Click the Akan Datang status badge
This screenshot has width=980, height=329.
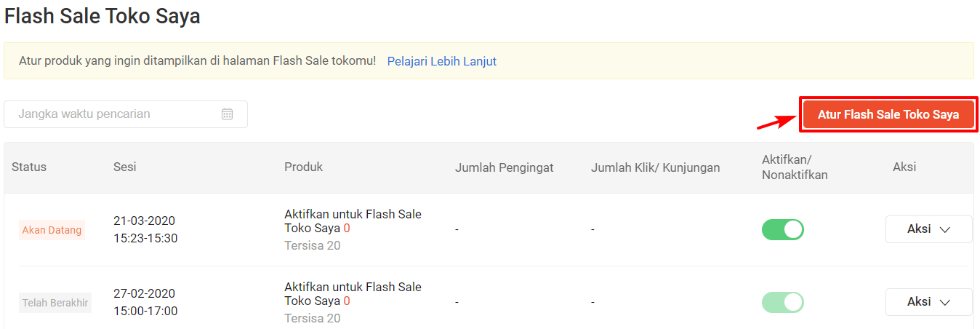(x=52, y=230)
